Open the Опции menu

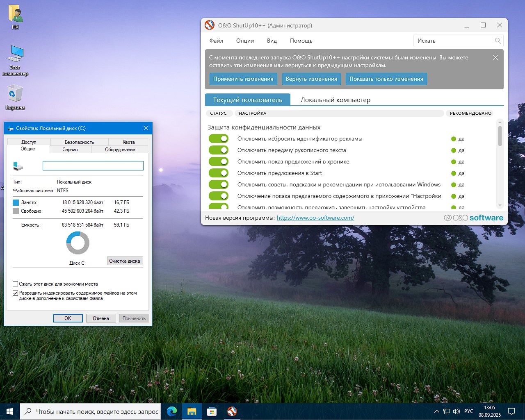tap(245, 41)
